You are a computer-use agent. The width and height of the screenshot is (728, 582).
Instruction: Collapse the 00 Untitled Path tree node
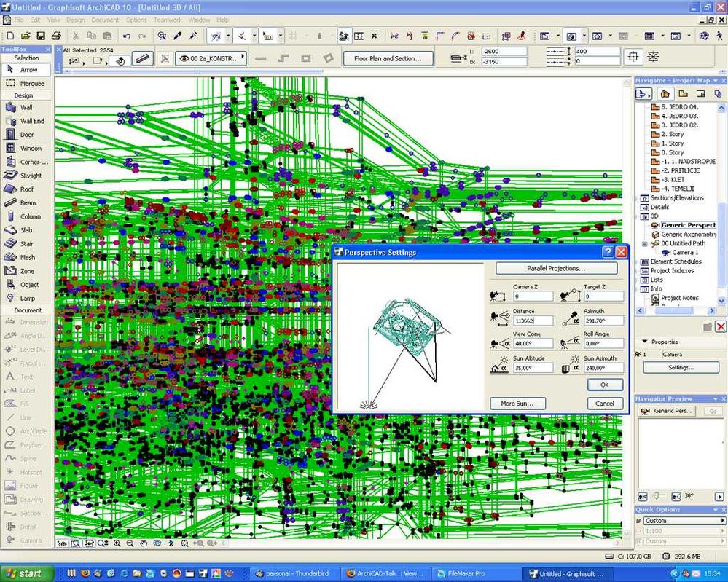point(644,243)
